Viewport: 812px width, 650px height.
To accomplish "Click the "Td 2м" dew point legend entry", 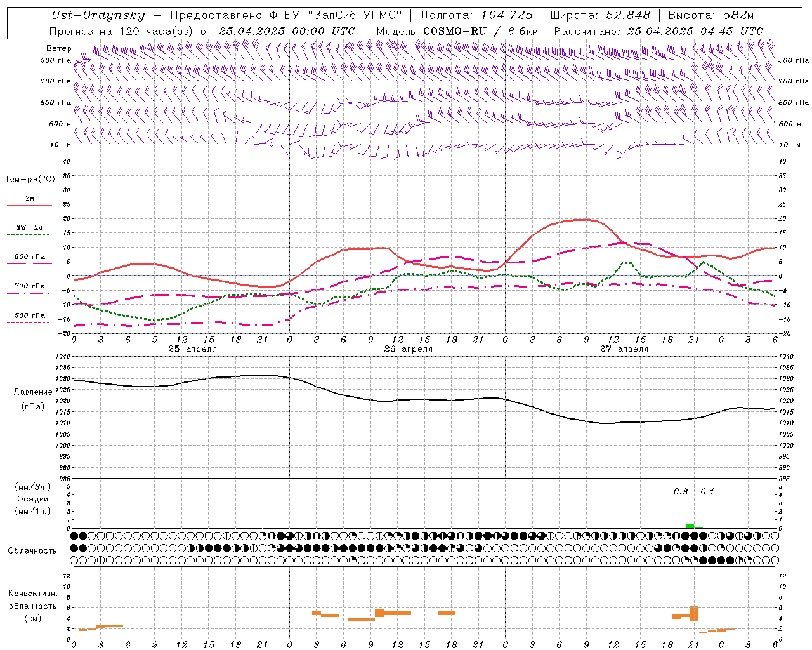I will 29,227.
